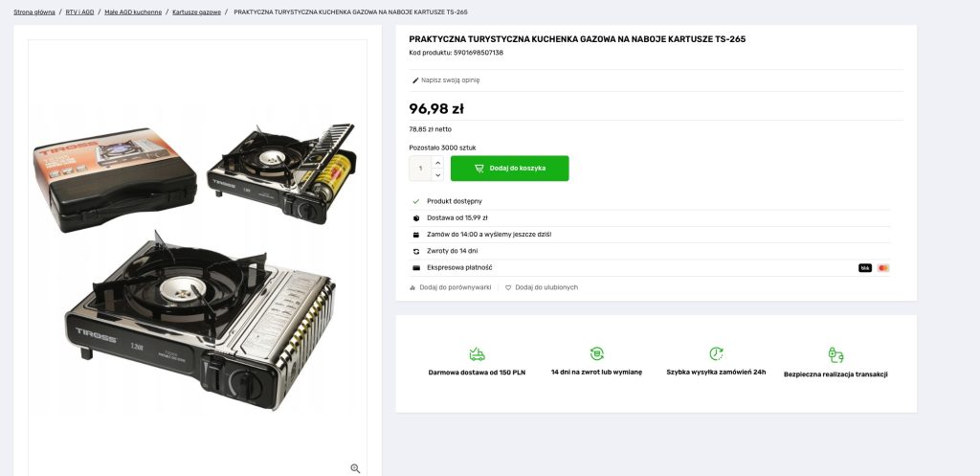Image resolution: width=980 pixels, height=476 pixels.
Task: Navigate to Kartusze gazowe breadcrumb
Action: point(196,12)
